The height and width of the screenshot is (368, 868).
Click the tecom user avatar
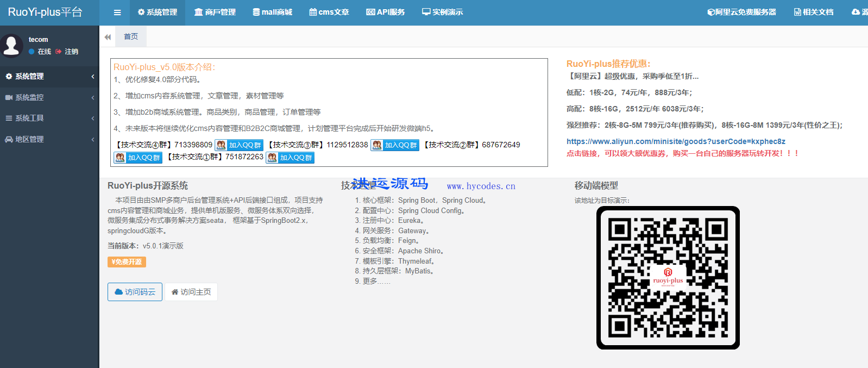point(11,45)
